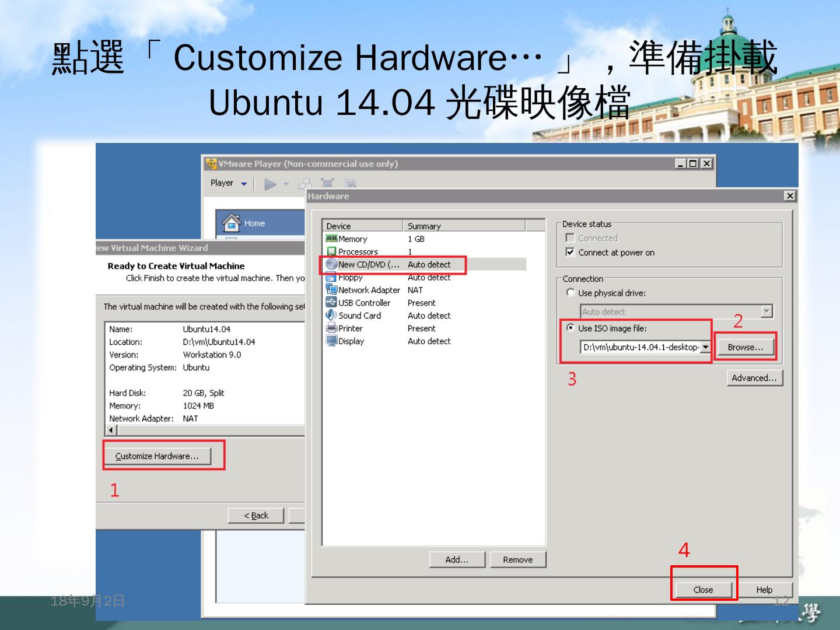Click the X on the Hardware title bar
Viewport: 840px width, 630px height.
(x=790, y=196)
